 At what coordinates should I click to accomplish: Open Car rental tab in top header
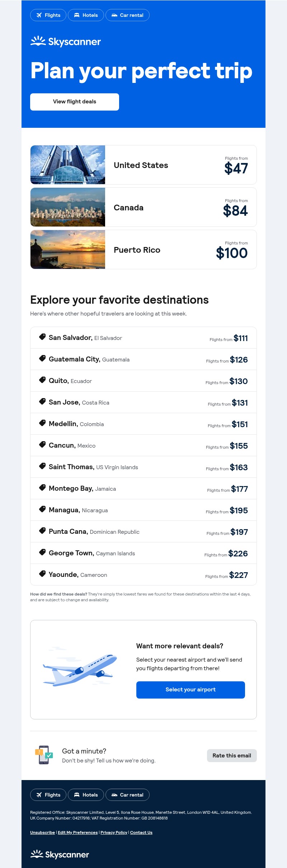[x=127, y=15]
